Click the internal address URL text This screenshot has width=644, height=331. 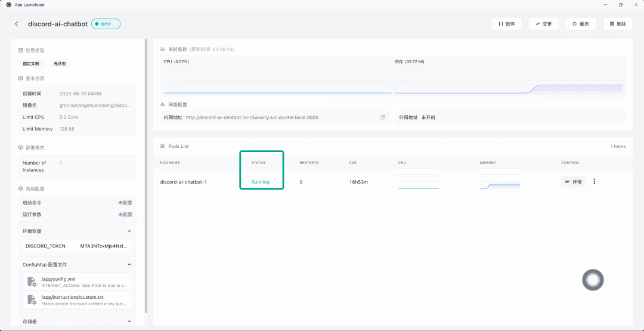click(252, 117)
